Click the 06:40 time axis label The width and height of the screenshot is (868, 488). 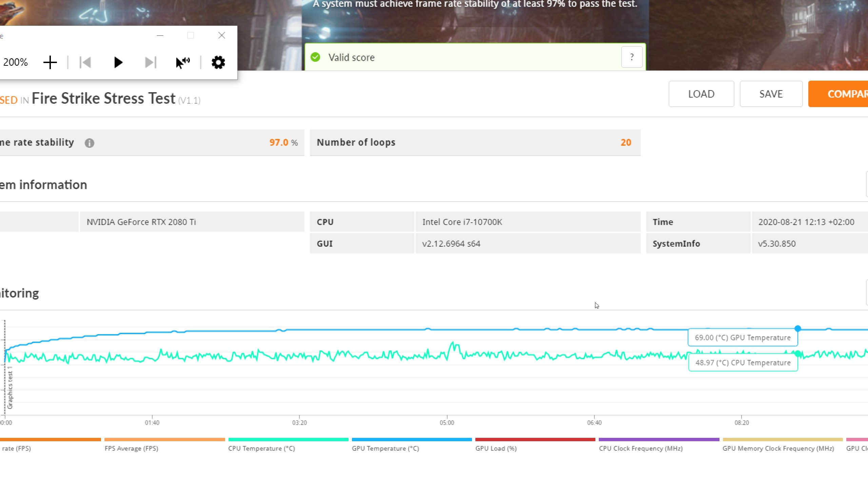594,423
